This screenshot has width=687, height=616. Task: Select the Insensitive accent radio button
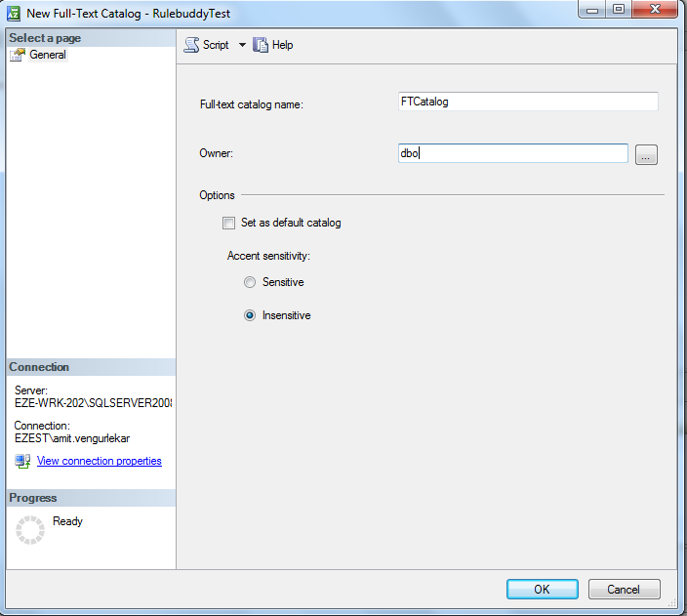tap(251, 315)
